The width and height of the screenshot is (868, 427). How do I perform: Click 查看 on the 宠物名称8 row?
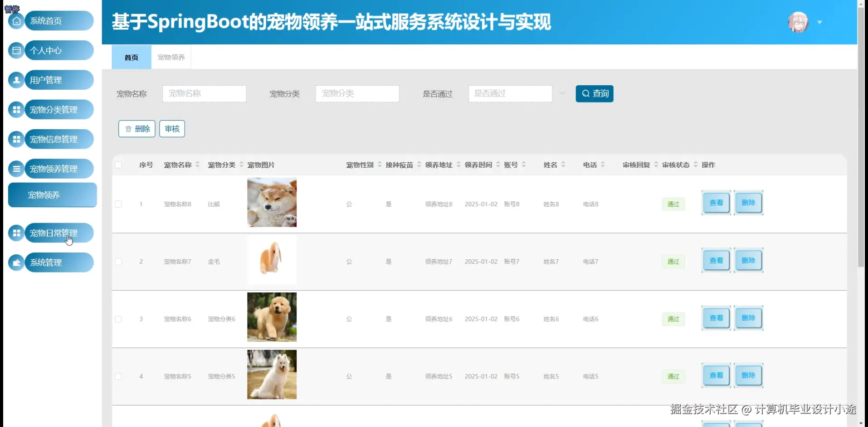716,203
